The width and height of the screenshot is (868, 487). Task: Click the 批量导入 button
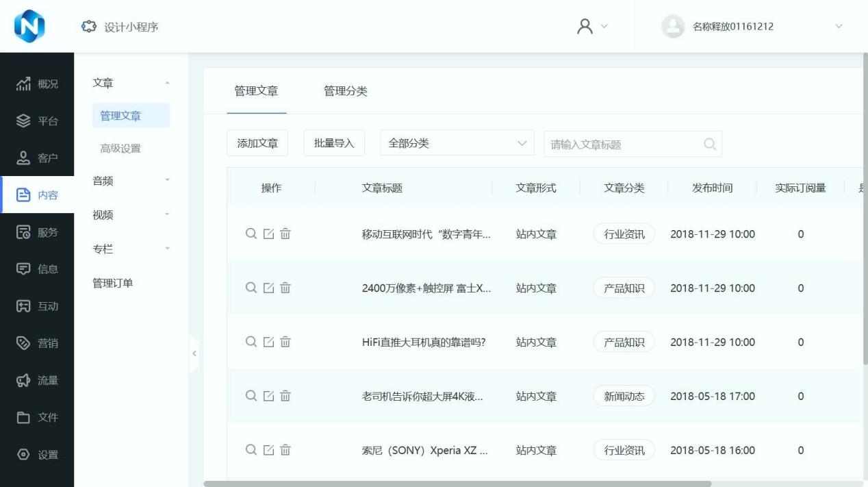(x=334, y=144)
